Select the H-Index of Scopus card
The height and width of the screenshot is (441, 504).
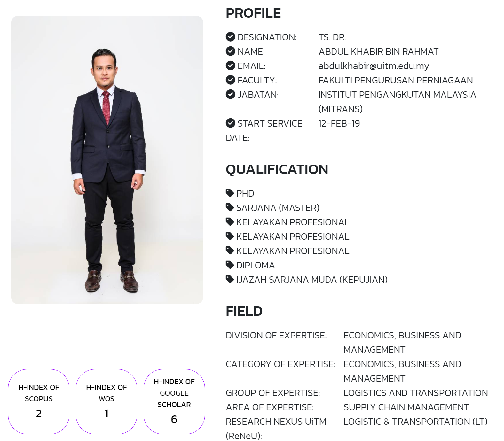(x=39, y=402)
